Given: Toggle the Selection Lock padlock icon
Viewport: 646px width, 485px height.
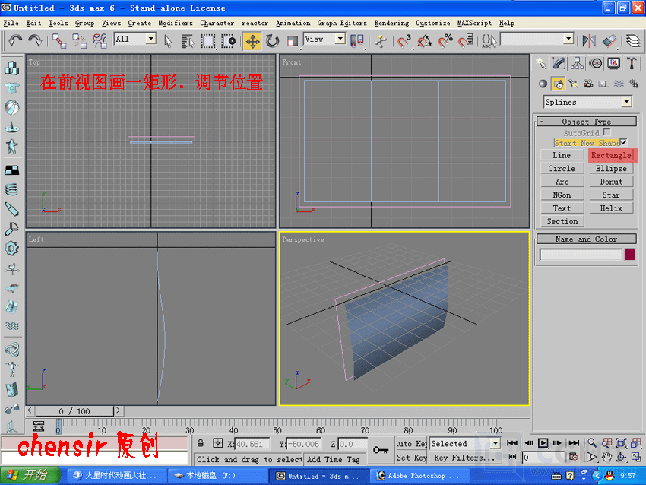Looking at the screenshot, I should point(201,443).
